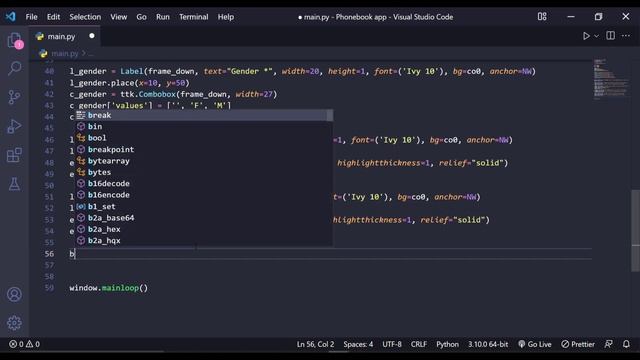Click line number 59 in gutter
The width and height of the screenshot is (640, 360).
point(49,288)
